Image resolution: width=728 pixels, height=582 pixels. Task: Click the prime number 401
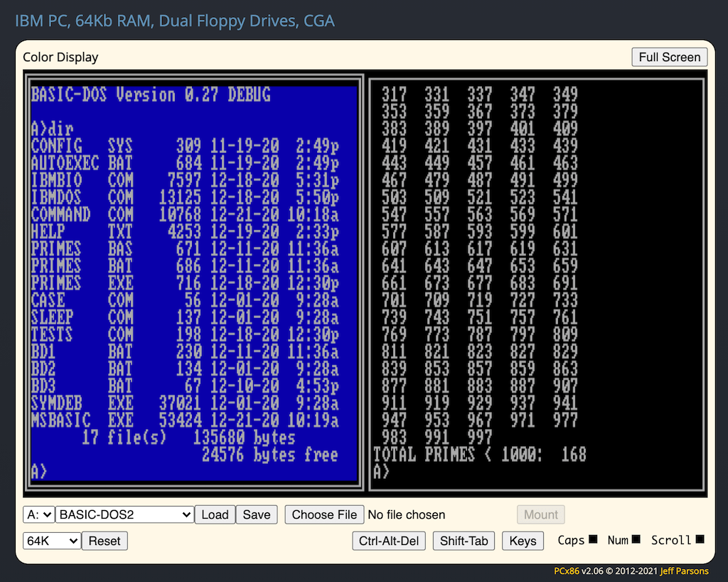523,129
